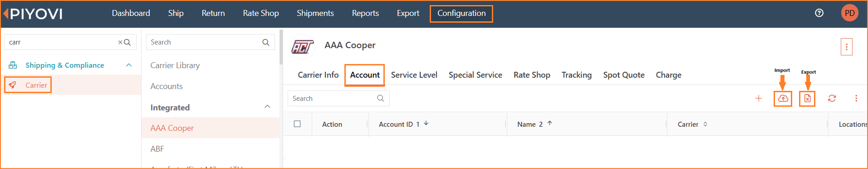Open the Reports menu
Screen dimensions: 868x169
pyautogui.click(x=365, y=13)
